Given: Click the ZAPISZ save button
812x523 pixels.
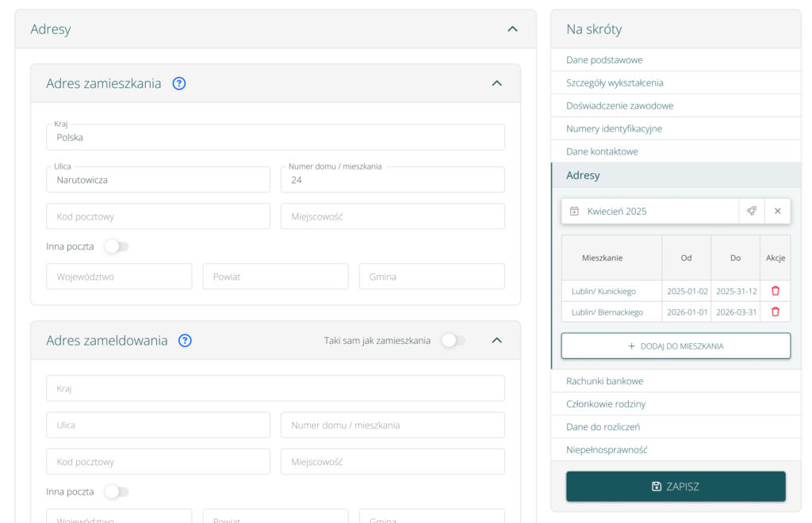Looking at the screenshot, I should click(676, 487).
